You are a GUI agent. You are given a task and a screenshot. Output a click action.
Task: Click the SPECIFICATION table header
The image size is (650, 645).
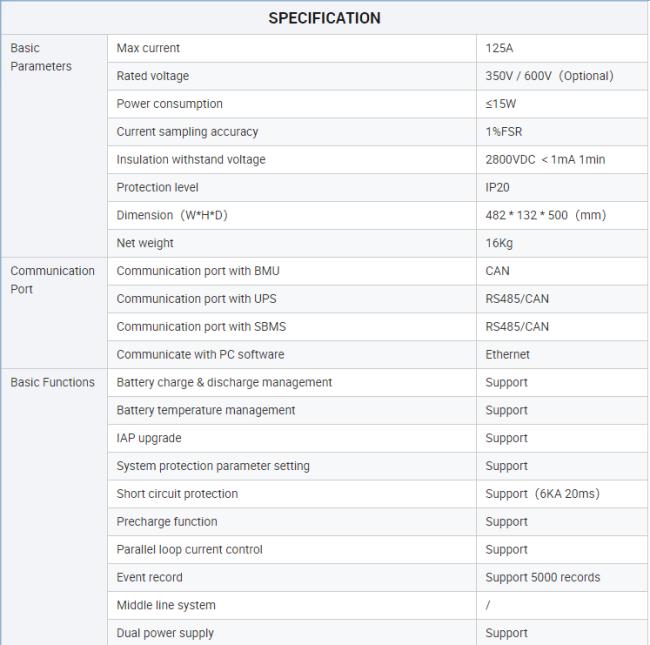324,18
